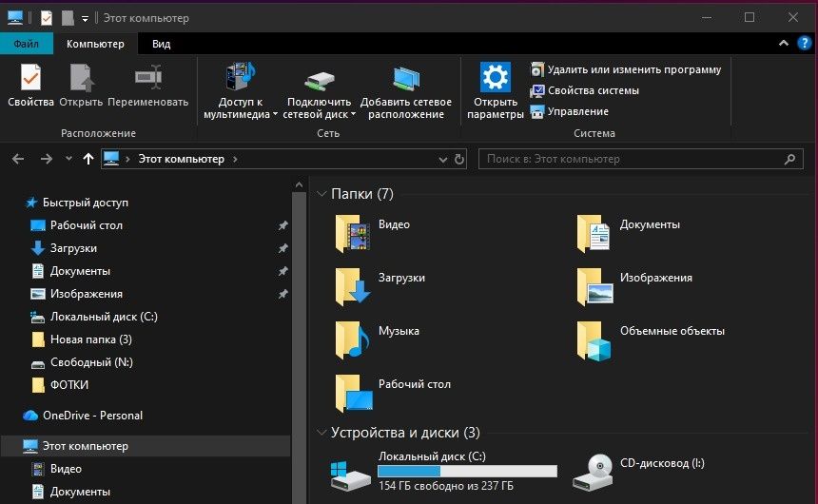Screen dimensions: 818x504
Task: Click Properties checkmark icon in title bar
Action: [x=47, y=18]
